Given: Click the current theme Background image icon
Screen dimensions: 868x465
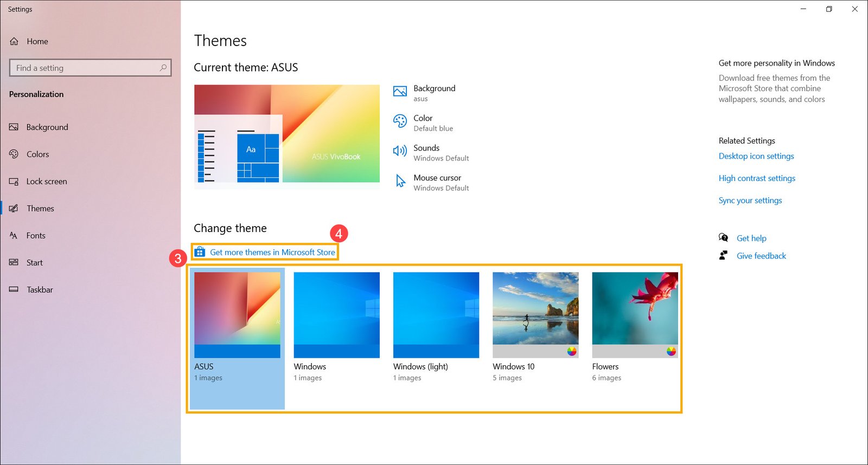Looking at the screenshot, I should [x=400, y=91].
